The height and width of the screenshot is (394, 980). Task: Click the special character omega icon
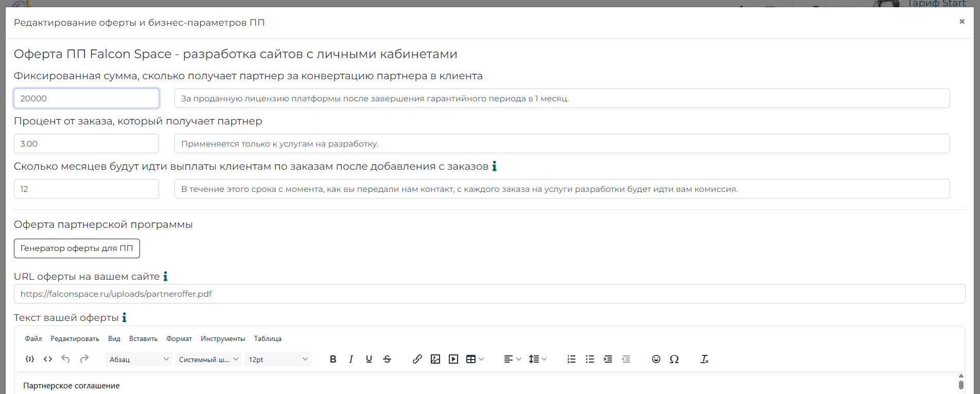point(674,360)
